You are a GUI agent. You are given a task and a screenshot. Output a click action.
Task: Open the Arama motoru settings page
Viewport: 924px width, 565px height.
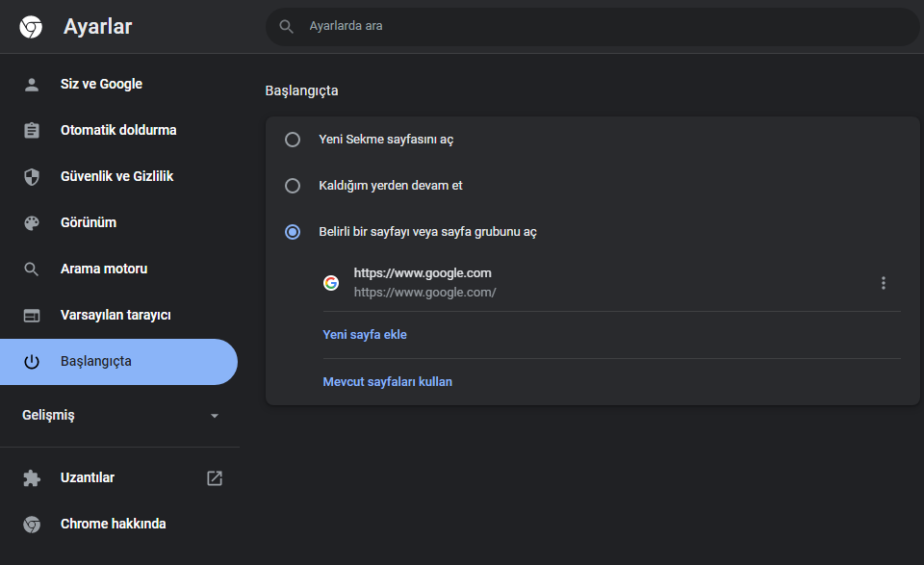point(104,270)
